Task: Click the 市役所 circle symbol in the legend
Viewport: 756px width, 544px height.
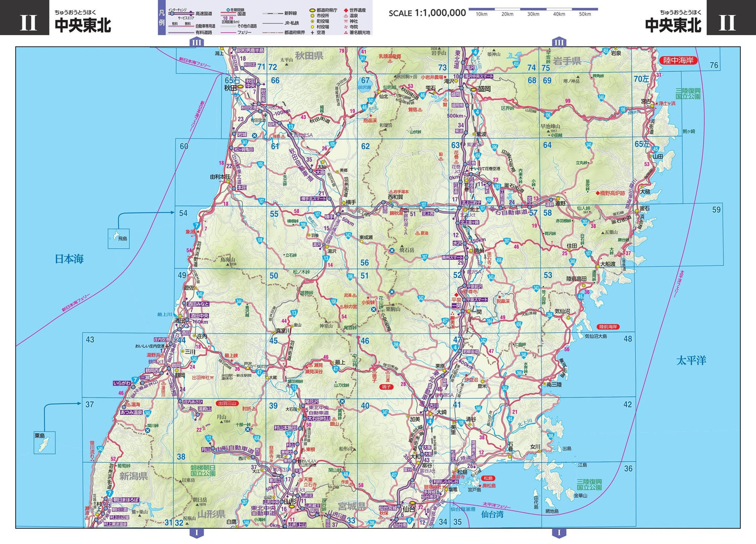Action: (312, 16)
